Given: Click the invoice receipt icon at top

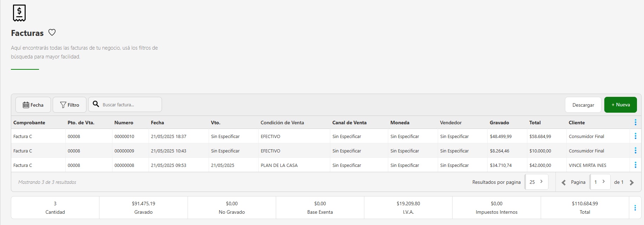Looking at the screenshot, I should pyautogui.click(x=19, y=13).
